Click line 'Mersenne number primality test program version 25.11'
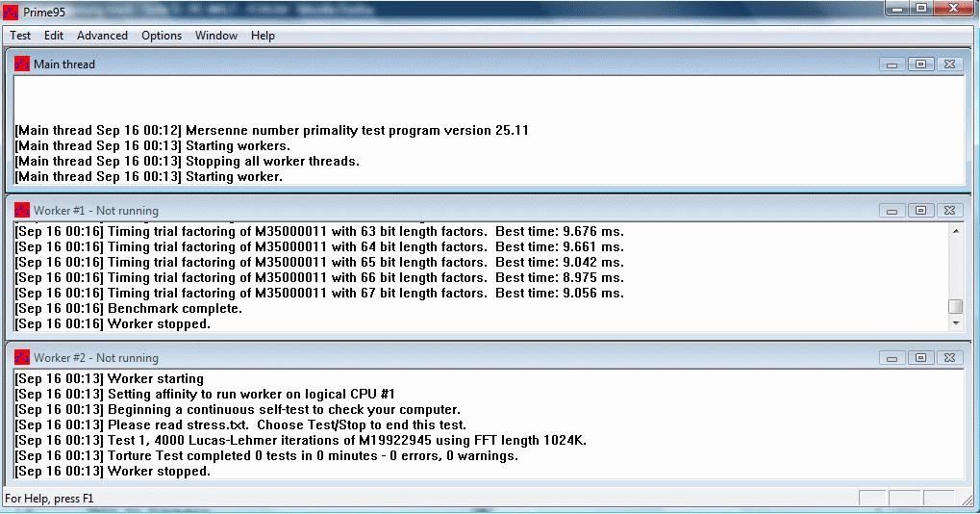This screenshot has height=514, width=980. tap(272, 130)
